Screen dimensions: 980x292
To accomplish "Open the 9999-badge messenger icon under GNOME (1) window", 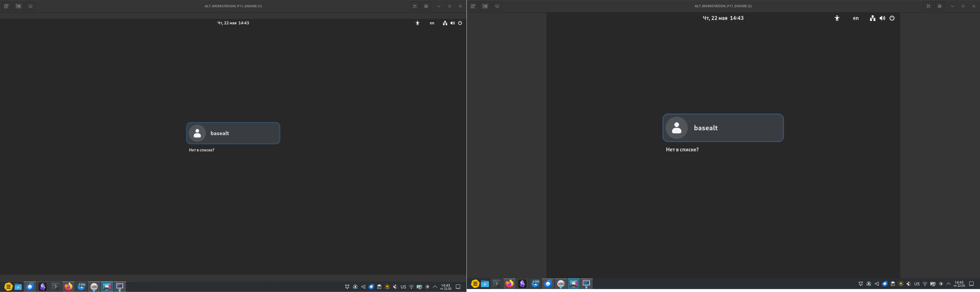I will [81, 287].
